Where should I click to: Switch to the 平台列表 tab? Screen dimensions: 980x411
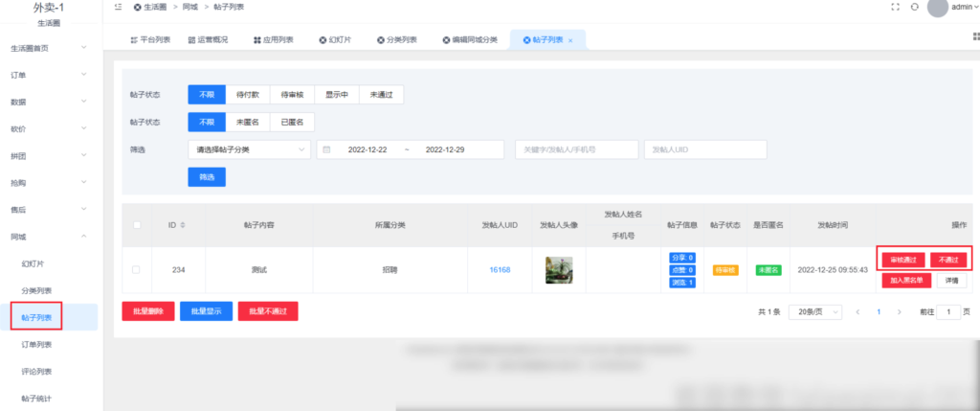pos(150,40)
